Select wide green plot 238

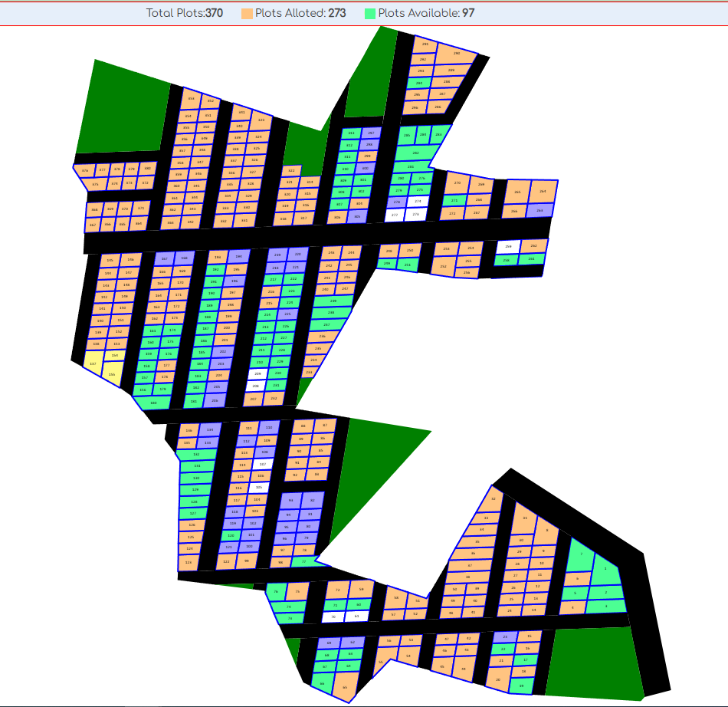(330, 313)
